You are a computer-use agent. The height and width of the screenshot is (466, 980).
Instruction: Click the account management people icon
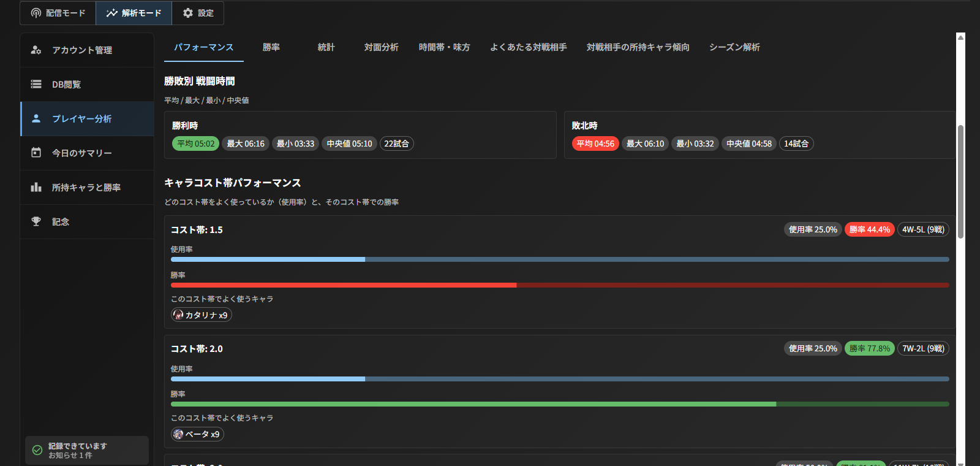click(36, 50)
